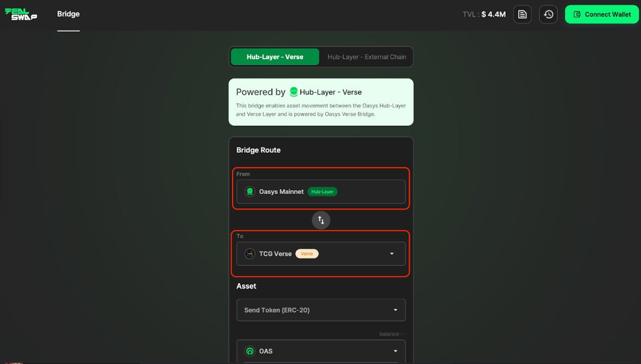Click the Oasys icon in Powered by banner
The image size is (641, 364).
coord(294,92)
